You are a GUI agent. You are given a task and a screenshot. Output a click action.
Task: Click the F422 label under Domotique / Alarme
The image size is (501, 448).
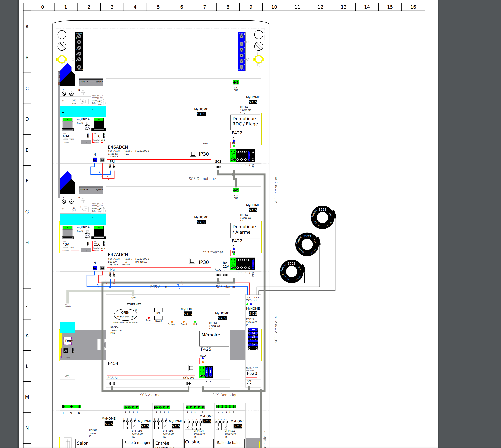coord(237,241)
